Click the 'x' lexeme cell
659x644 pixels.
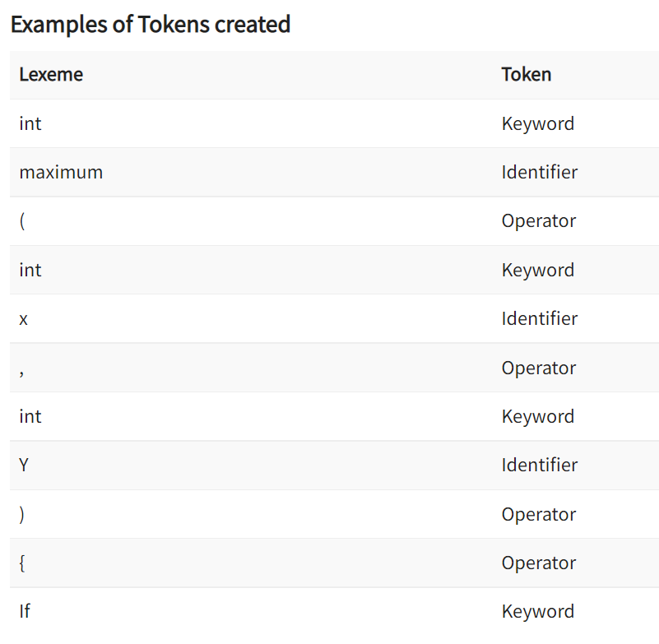24,319
